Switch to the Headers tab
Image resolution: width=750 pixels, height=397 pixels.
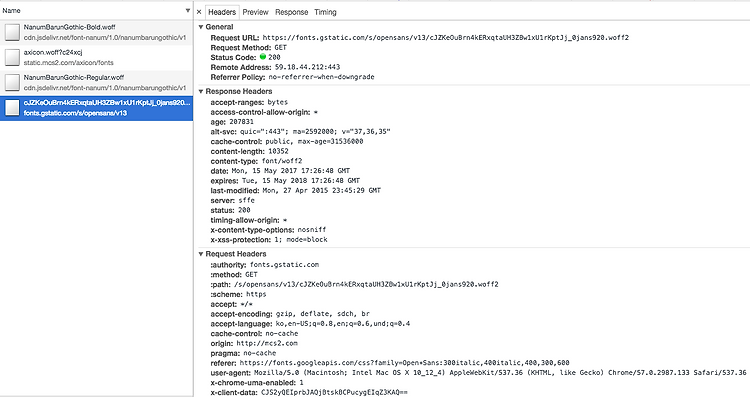click(x=222, y=12)
